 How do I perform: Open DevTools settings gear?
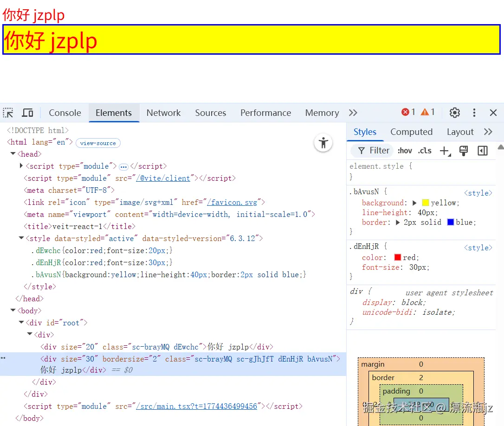coord(454,113)
